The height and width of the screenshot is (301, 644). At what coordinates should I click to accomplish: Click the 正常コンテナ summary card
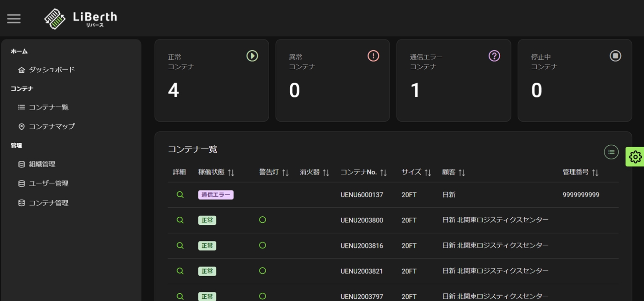(x=212, y=80)
